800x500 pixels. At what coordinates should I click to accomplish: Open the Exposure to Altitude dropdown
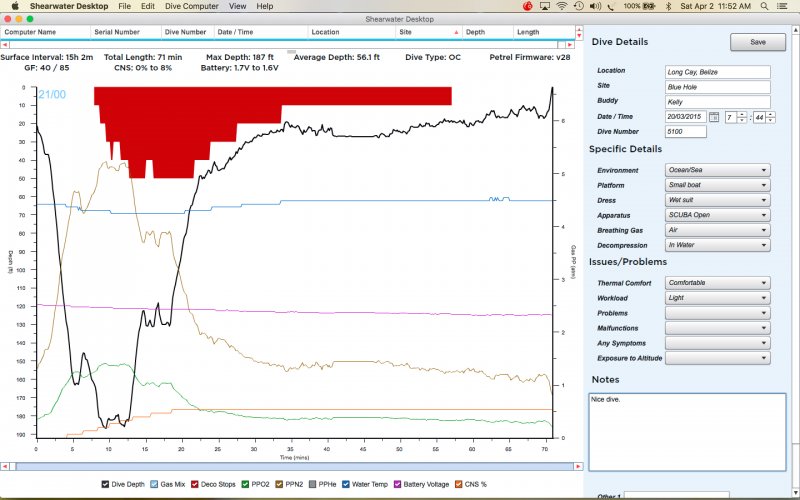pos(717,358)
